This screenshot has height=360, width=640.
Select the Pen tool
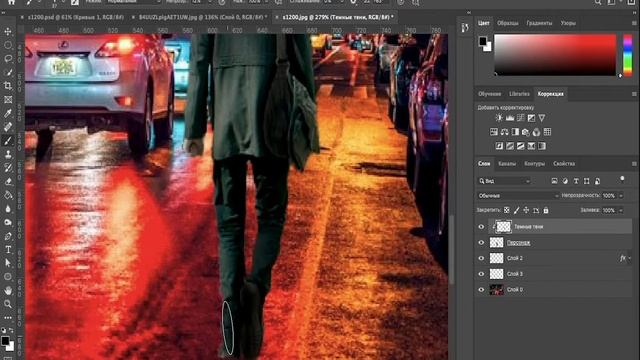point(8,236)
